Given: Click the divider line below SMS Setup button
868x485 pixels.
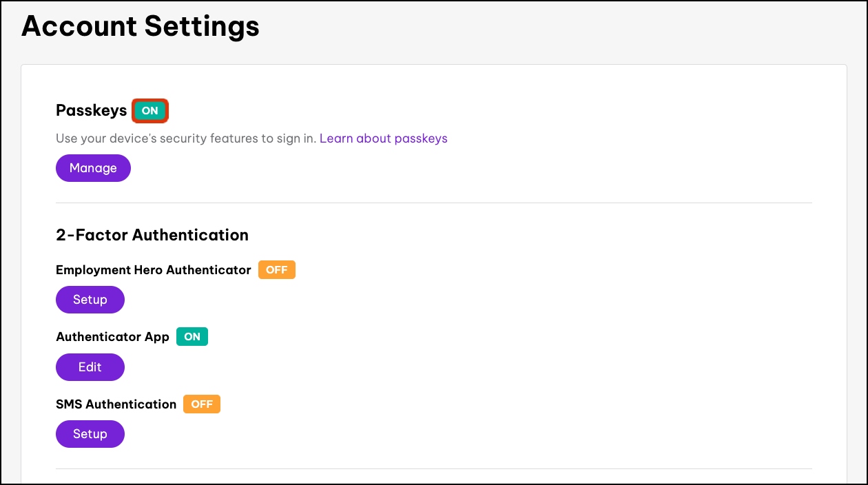Looking at the screenshot, I should click(434, 468).
